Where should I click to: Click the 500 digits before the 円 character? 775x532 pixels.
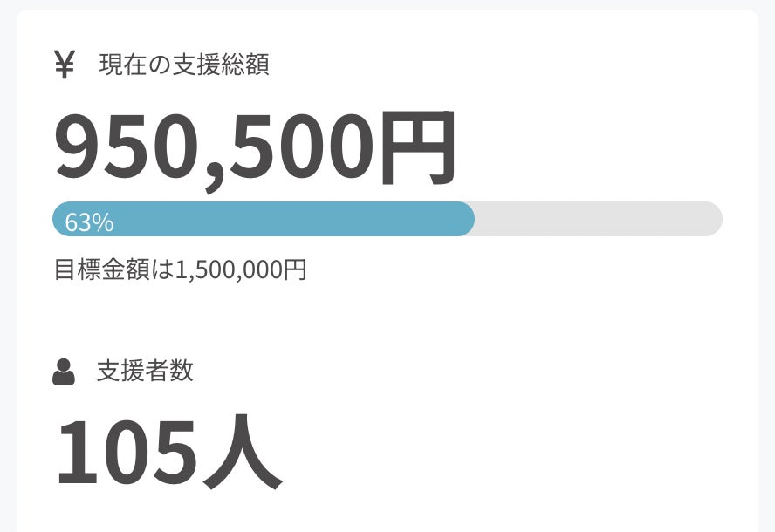(x=307, y=146)
